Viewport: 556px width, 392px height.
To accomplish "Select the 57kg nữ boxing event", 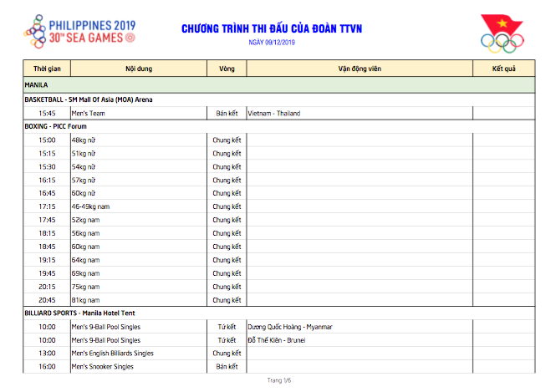I will click(x=139, y=180).
